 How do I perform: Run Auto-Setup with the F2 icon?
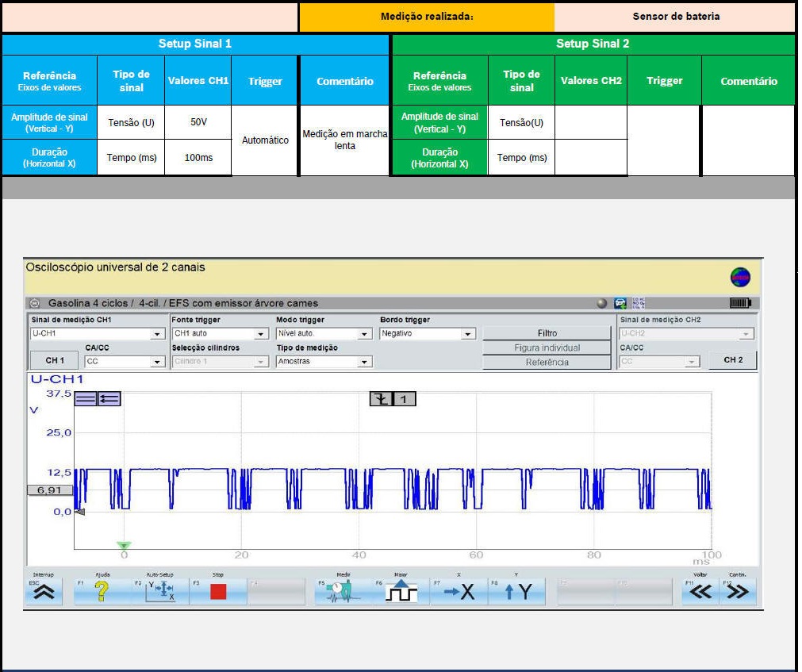click(161, 591)
